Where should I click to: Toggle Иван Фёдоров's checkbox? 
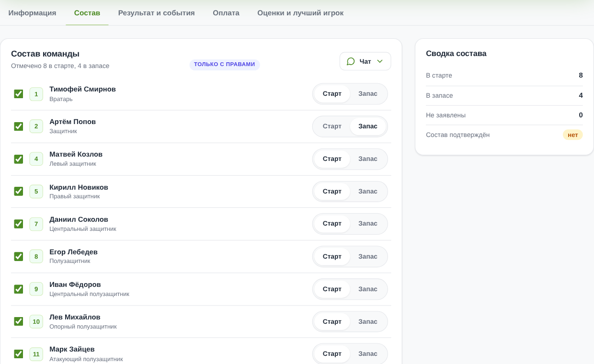pos(19,289)
